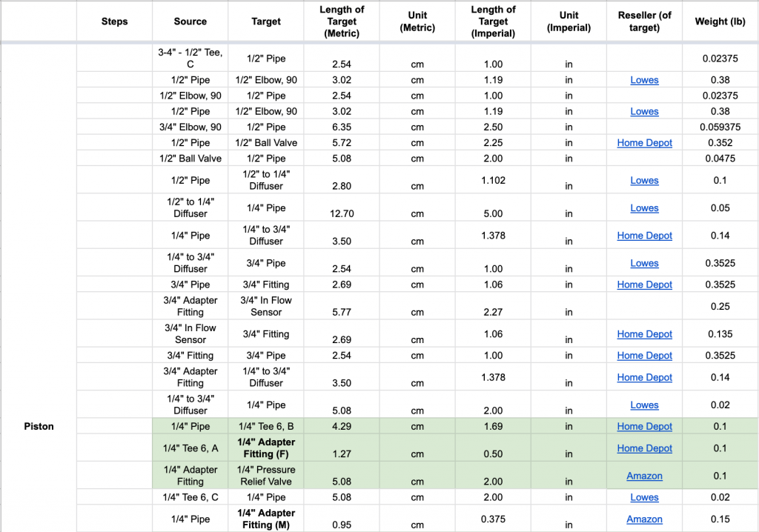This screenshot has height=532, width=759.
Task: Open Amazon link for 1/4" Adapter Fitting (M)
Action: click(x=644, y=519)
